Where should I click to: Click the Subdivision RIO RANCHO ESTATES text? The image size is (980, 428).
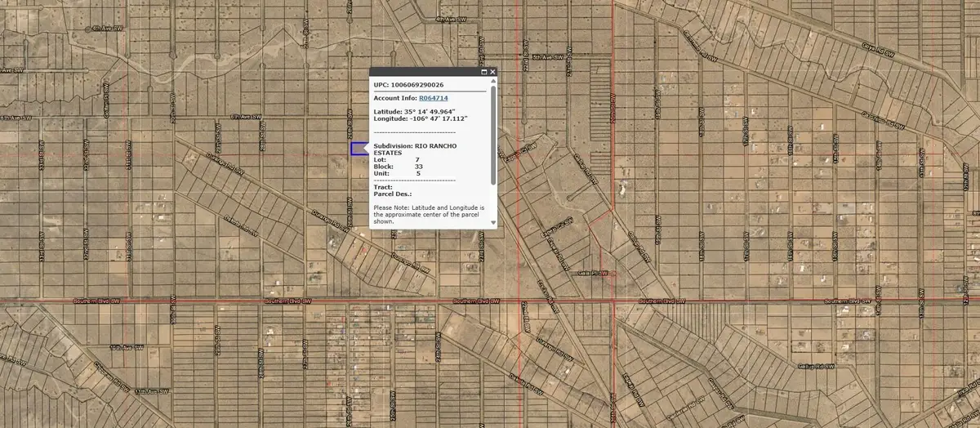point(416,149)
